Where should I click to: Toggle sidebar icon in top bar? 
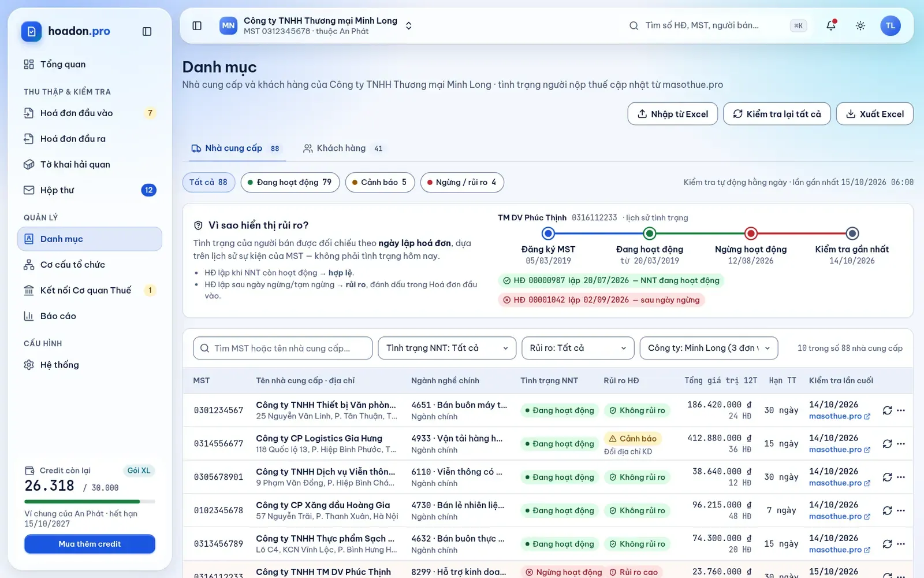(197, 25)
